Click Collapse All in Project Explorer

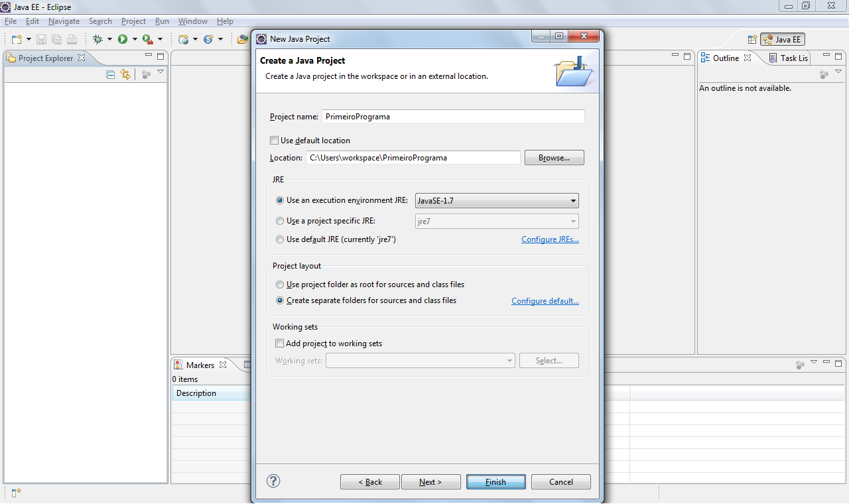(111, 75)
